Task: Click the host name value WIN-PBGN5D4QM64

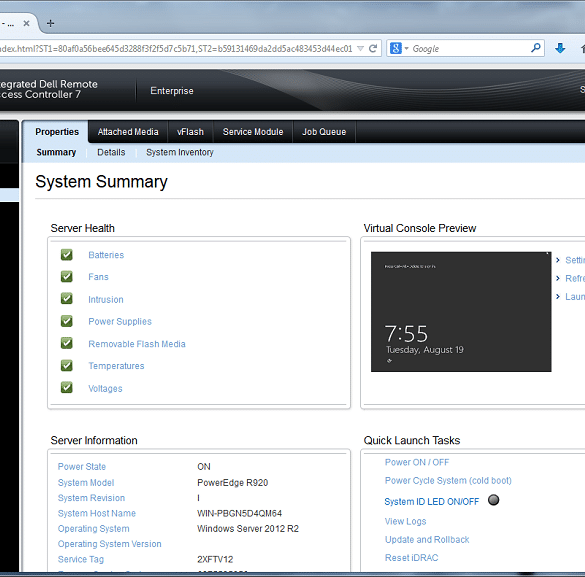Action: (x=240, y=513)
